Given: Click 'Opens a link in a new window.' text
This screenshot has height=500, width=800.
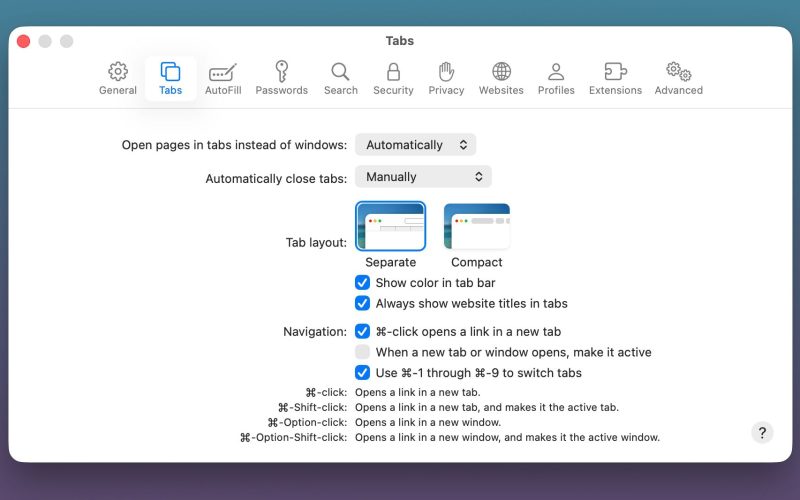Looking at the screenshot, I should click(428, 422).
